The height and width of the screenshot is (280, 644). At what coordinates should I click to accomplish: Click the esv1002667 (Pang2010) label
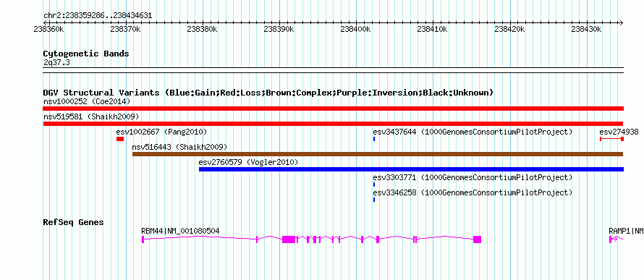tap(161, 132)
